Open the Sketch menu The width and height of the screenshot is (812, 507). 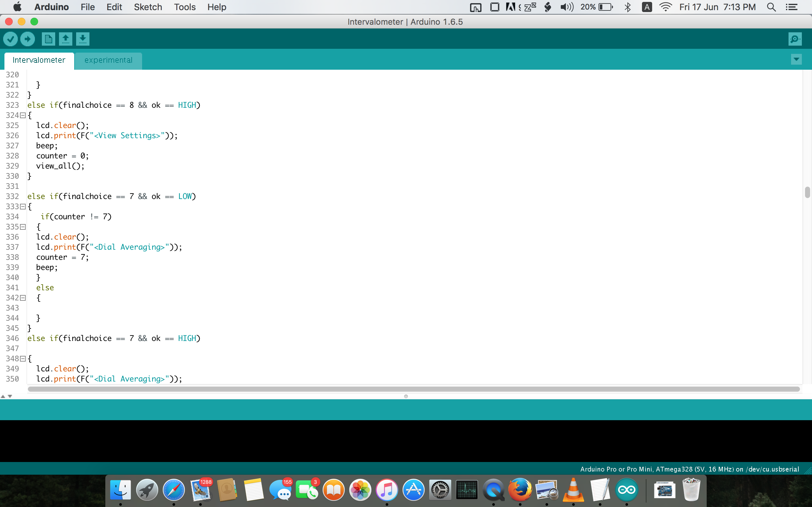coord(147,7)
